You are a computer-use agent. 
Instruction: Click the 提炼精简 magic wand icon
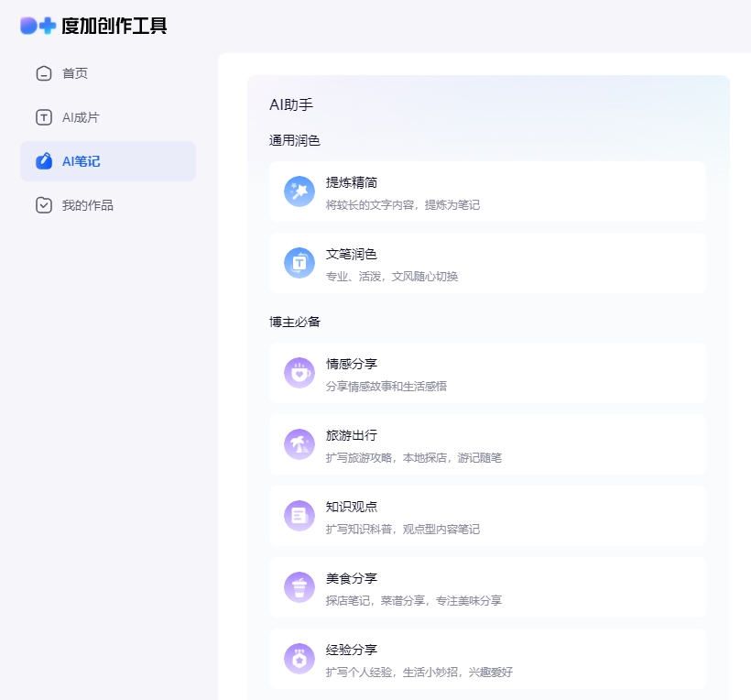tap(299, 191)
